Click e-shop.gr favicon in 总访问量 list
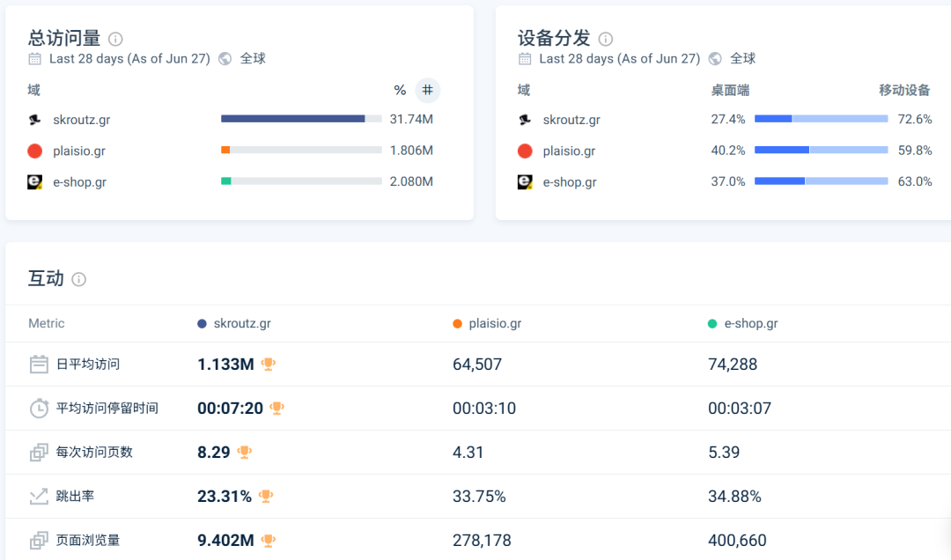This screenshot has height=560, width=951. (x=35, y=182)
